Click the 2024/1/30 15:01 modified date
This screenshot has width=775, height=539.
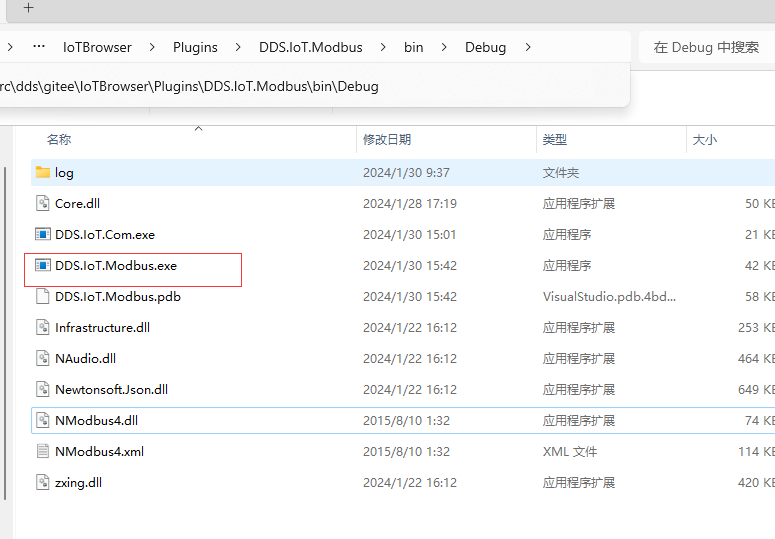pos(410,235)
